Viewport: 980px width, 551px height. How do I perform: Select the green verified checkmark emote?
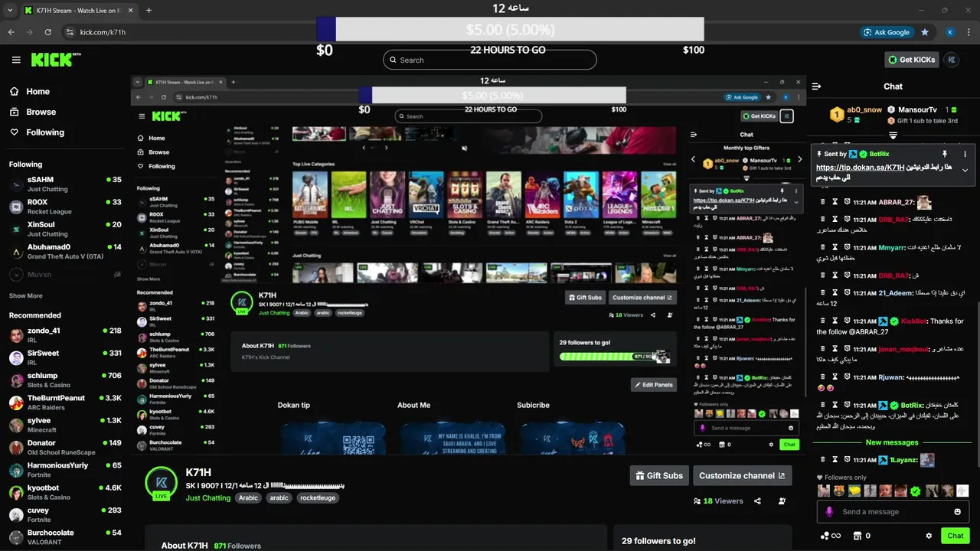tap(915, 491)
